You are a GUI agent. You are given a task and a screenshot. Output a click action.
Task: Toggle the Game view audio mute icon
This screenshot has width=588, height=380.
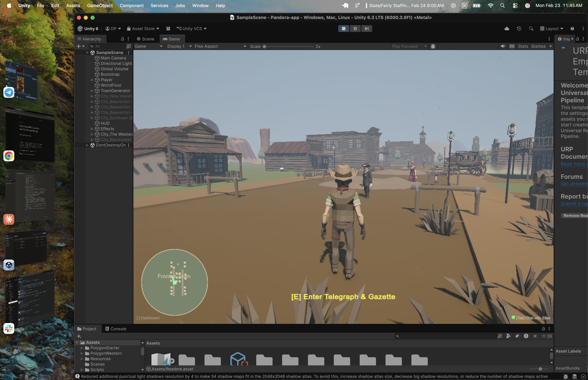click(x=503, y=46)
